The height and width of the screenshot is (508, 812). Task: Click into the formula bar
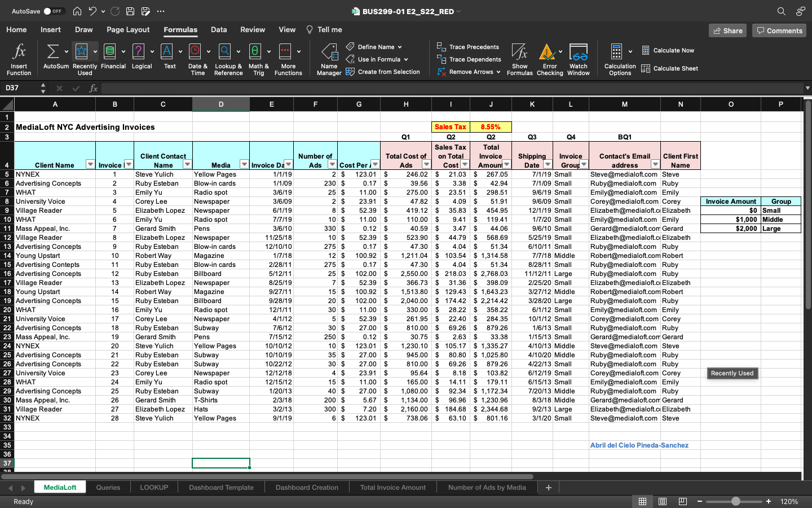click(452, 88)
